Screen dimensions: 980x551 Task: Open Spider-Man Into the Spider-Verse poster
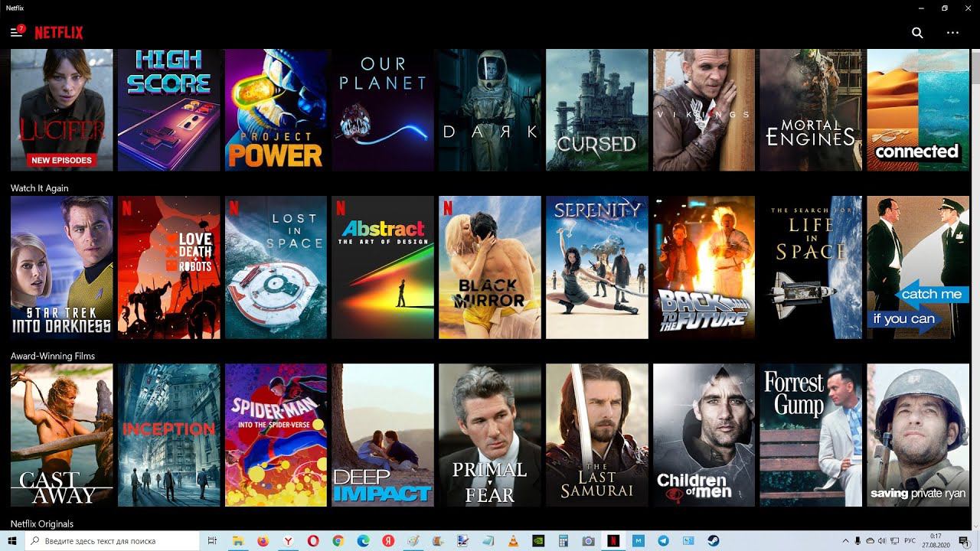tap(276, 435)
